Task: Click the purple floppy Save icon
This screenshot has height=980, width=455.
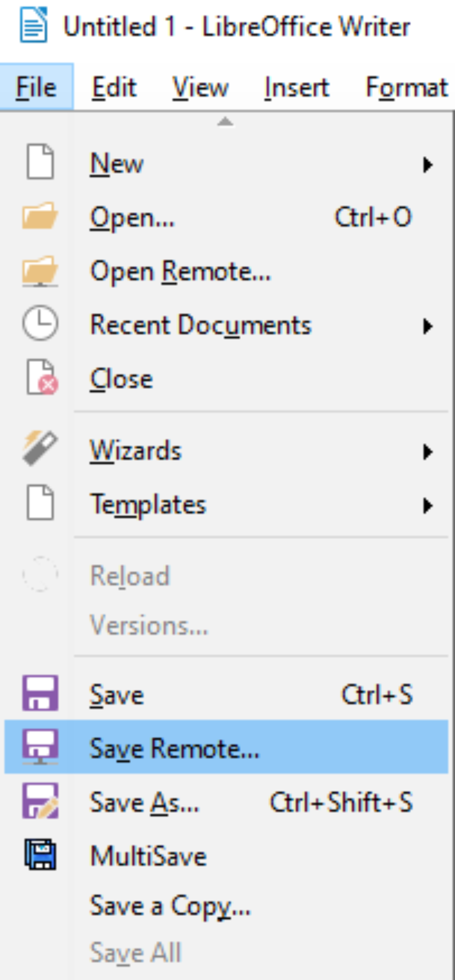Action: [40, 693]
